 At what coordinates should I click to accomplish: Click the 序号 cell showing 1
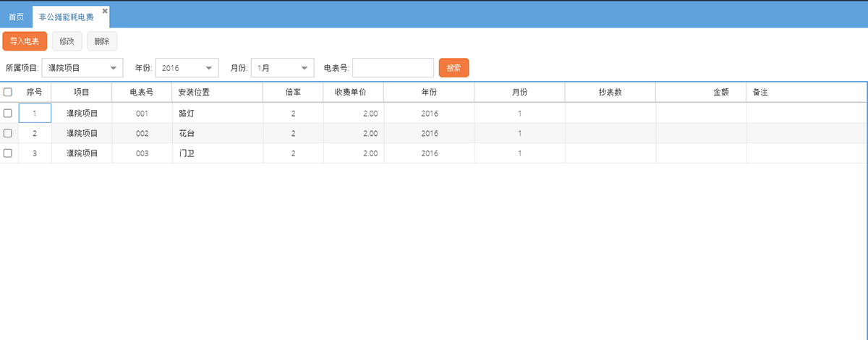[x=35, y=114]
